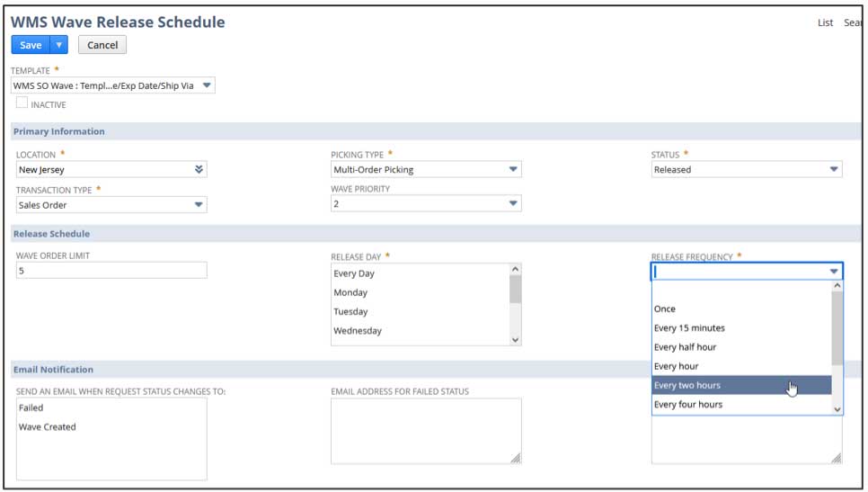The width and height of the screenshot is (868, 492).
Task: Select Failed in email status list
Action: [x=31, y=408]
